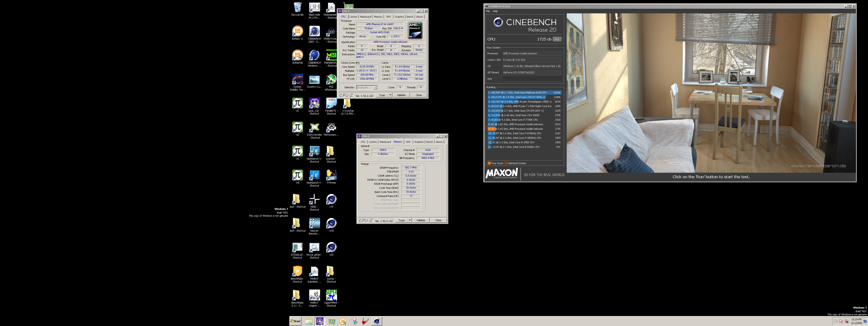The width and height of the screenshot is (868, 326).
Task: Launch the pi icon labeled 32l
Action: 297,129
